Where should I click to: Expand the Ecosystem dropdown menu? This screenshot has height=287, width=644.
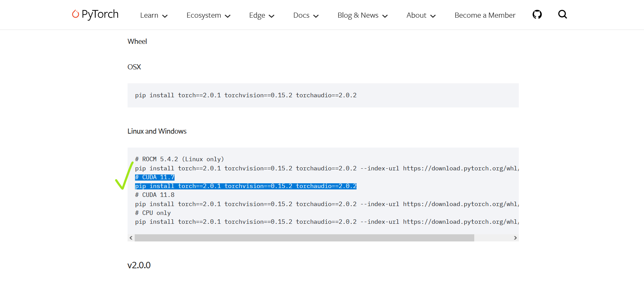(208, 15)
